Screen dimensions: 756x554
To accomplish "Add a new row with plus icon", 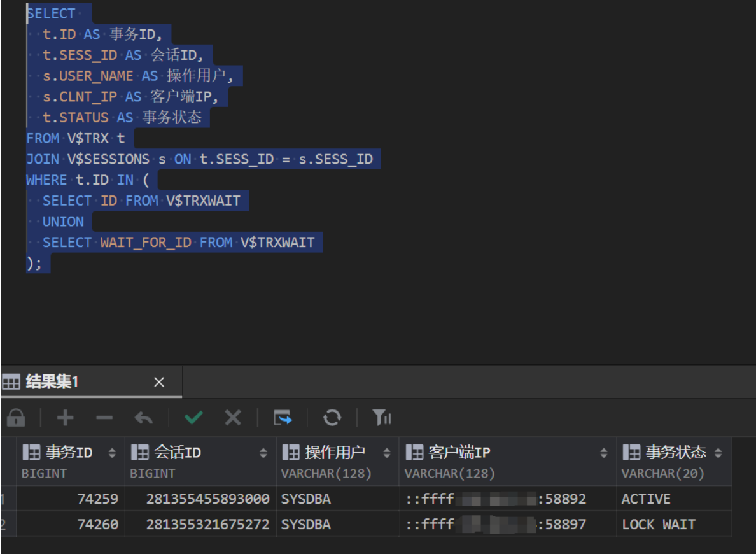I will tap(65, 418).
